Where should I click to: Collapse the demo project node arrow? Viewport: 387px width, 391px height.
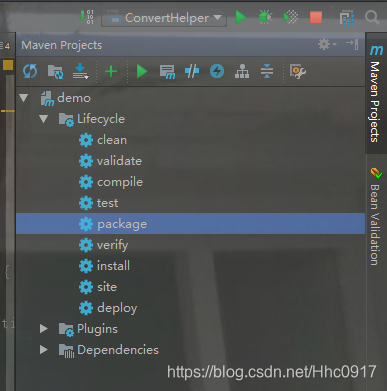point(24,98)
